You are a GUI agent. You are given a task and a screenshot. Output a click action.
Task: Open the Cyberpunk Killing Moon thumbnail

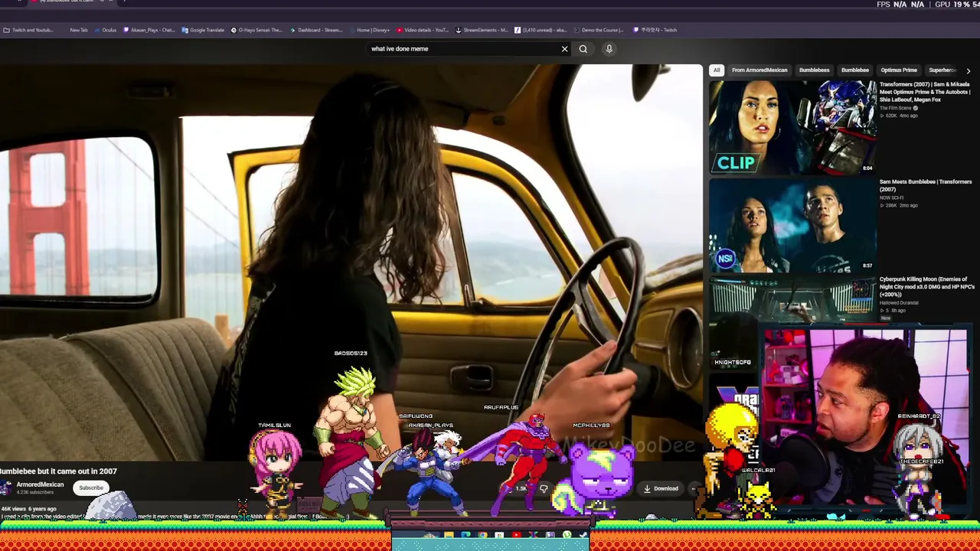coord(792,300)
